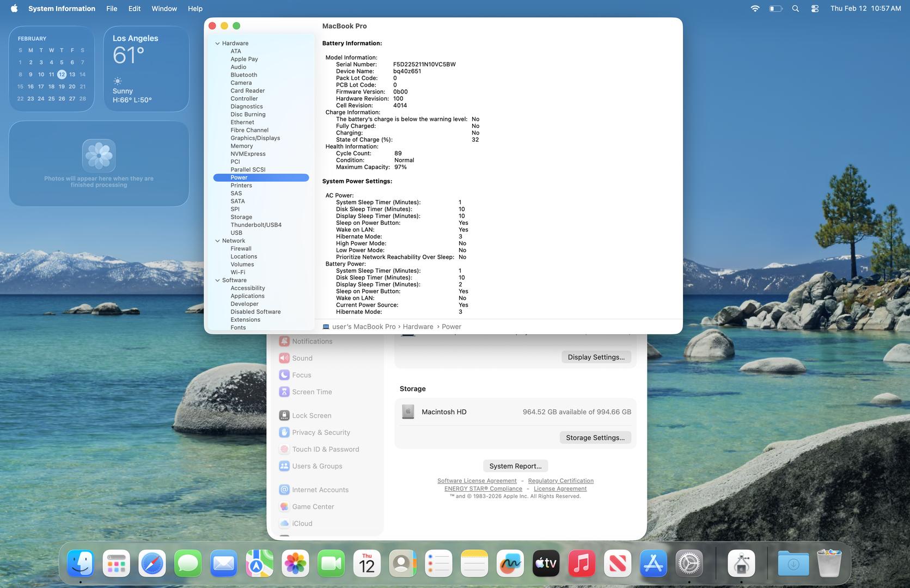Open the File menu
The height and width of the screenshot is (588, 910).
click(x=112, y=9)
